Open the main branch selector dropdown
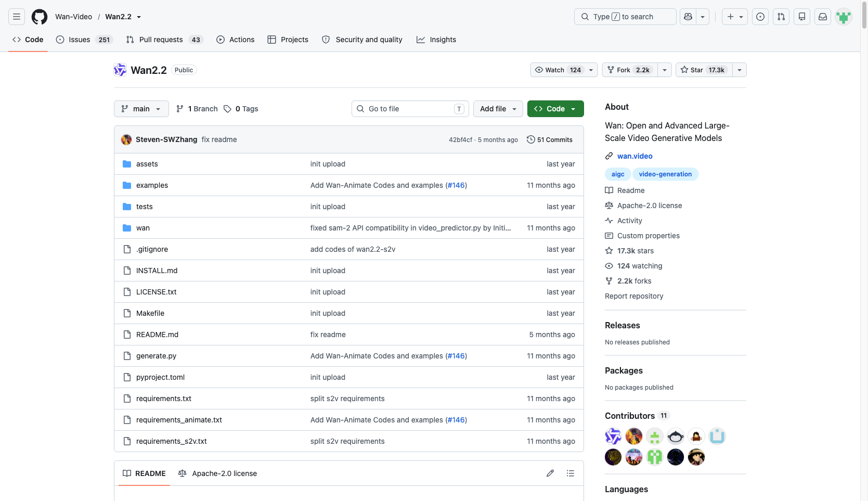This screenshot has width=868, height=501. click(141, 109)
